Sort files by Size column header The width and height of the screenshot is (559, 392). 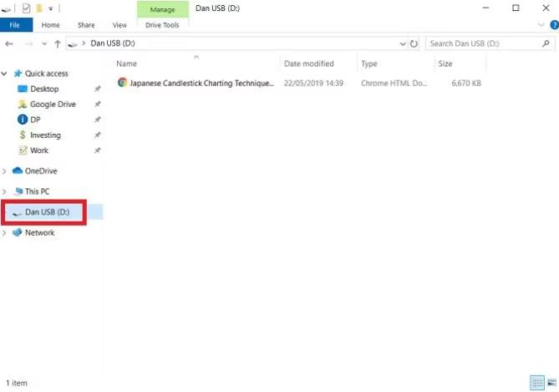click(x=445, y=64)
